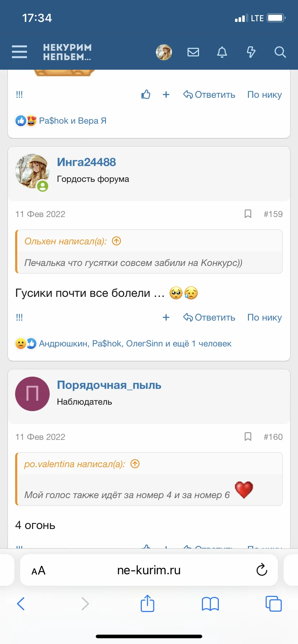Tap the ne-kurim.ru address bar
This screenshot has width=298, height=644.
click(149, 570)
